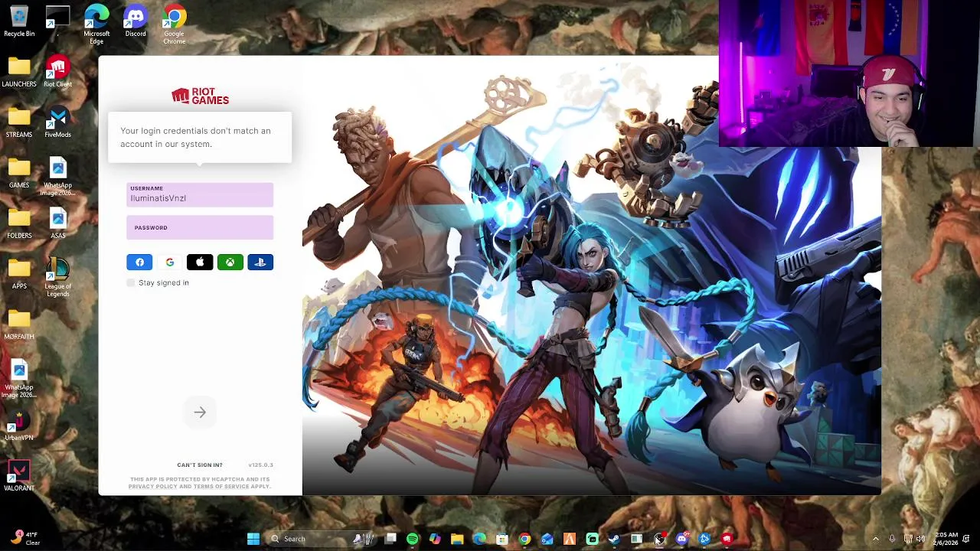Open Chrome from the taskbar
This screenshot has height=551, width=980.
tap(524, 539)
